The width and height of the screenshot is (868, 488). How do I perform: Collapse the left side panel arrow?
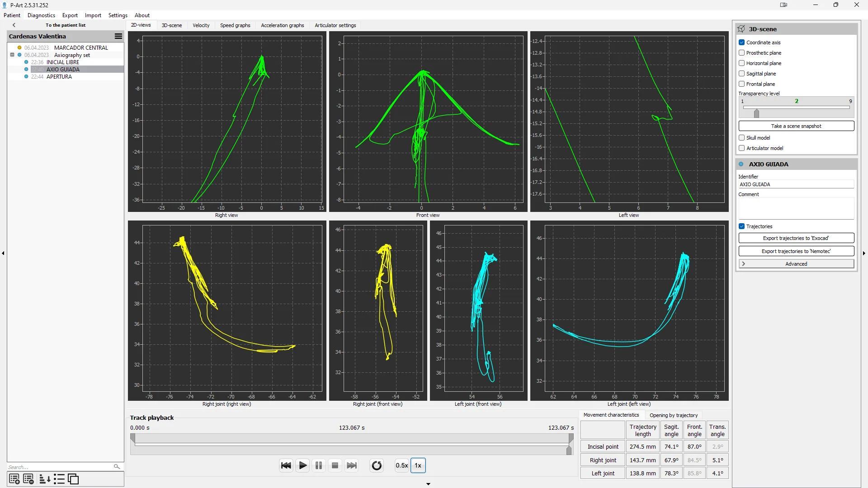pyautogui.click(x=3, y=253)
